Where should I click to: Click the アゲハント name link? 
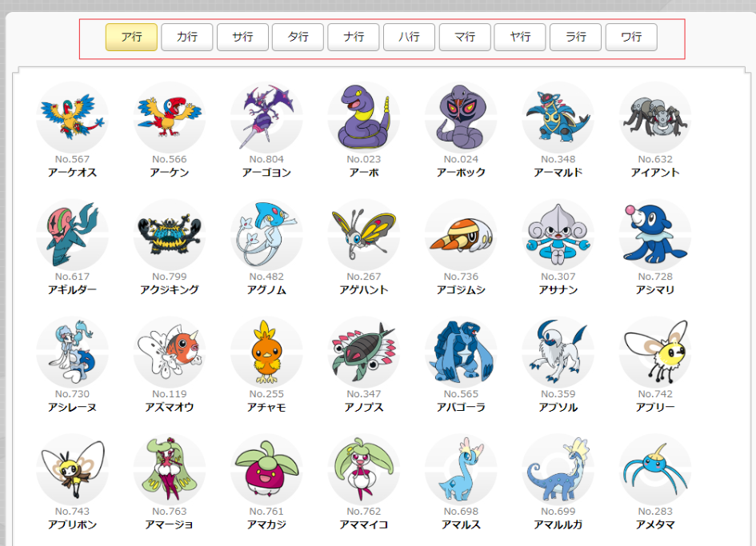tap(364, 290)
